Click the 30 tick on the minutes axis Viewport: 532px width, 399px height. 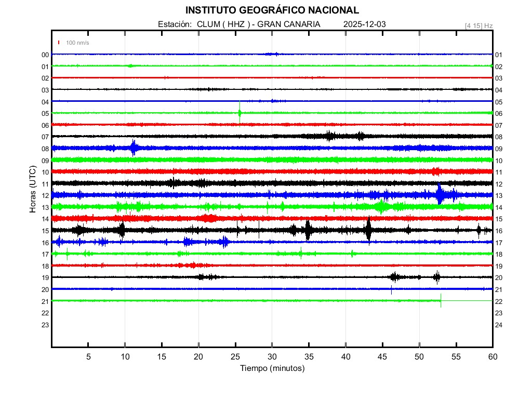pyautogui.click(x=272, y=356)
